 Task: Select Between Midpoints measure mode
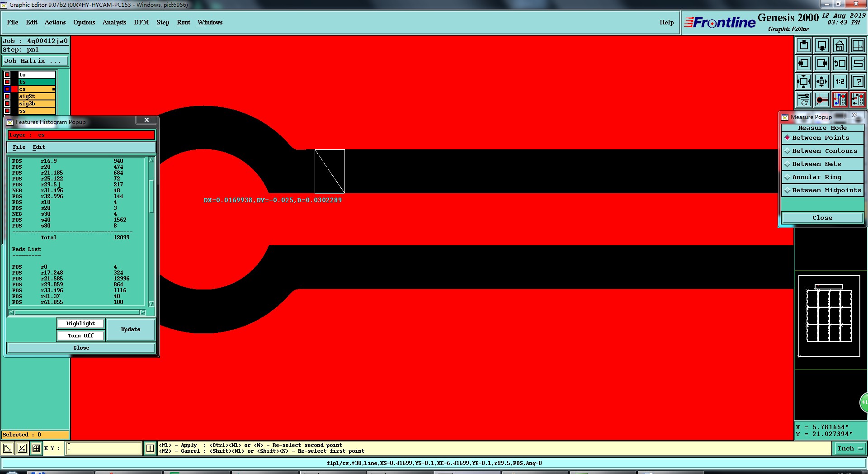point(822,190)
